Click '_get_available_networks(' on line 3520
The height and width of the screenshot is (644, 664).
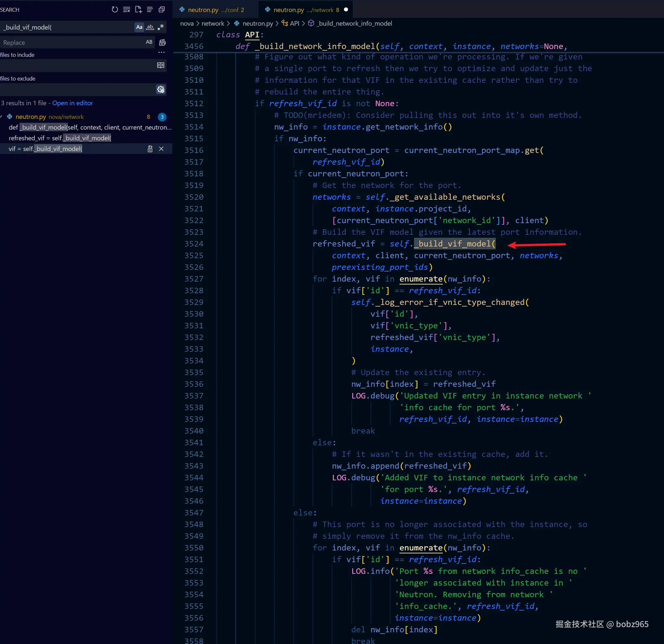(x=447, y=197)
